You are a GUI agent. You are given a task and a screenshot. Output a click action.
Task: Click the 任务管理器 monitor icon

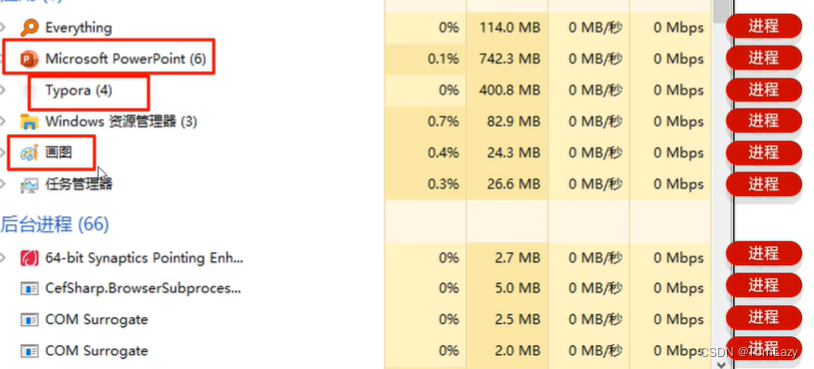coord(29,185)
